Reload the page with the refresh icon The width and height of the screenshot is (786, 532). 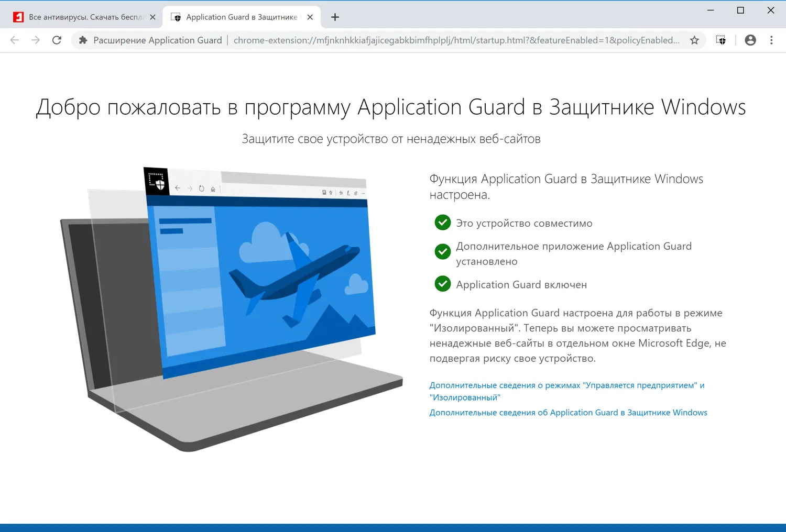[57, 40]
